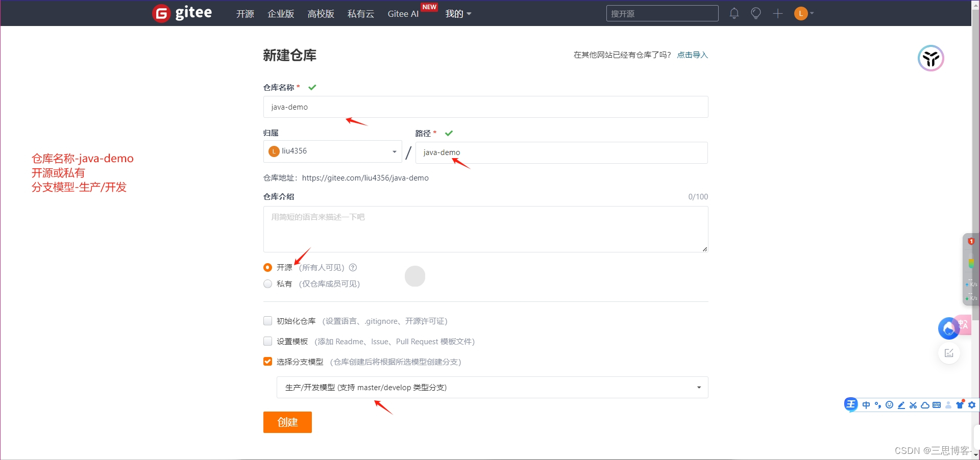This screenshot has width=980, height=460.
Task: Open the 高校版 menu item
Action: tap(321, 14)
